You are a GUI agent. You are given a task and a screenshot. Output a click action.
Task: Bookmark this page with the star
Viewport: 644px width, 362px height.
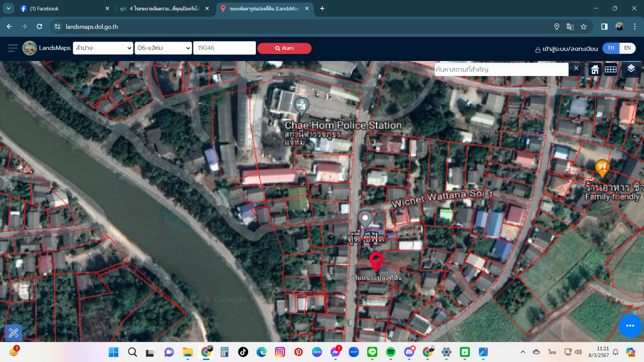click(584, 26)
